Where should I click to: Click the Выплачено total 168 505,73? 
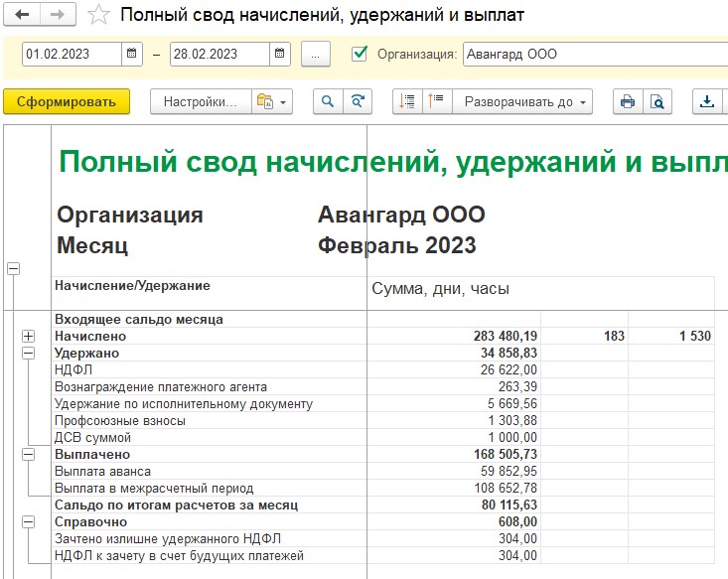(506, 454)
